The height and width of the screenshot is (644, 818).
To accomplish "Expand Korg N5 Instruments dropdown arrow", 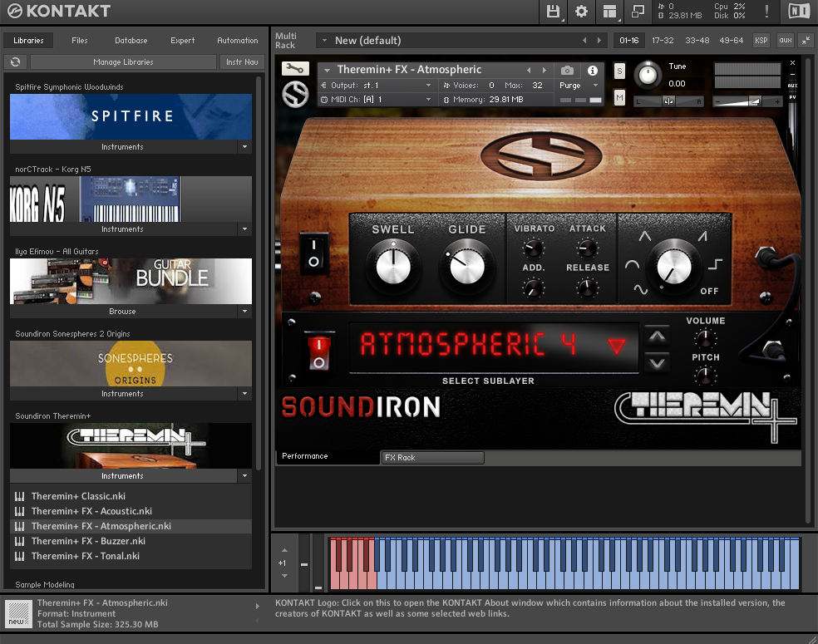I will 244,229.
